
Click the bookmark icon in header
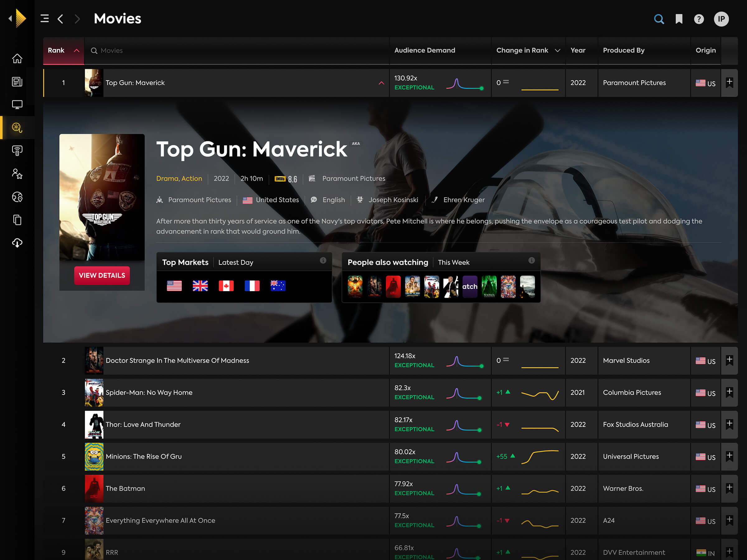tap(679, 19)
